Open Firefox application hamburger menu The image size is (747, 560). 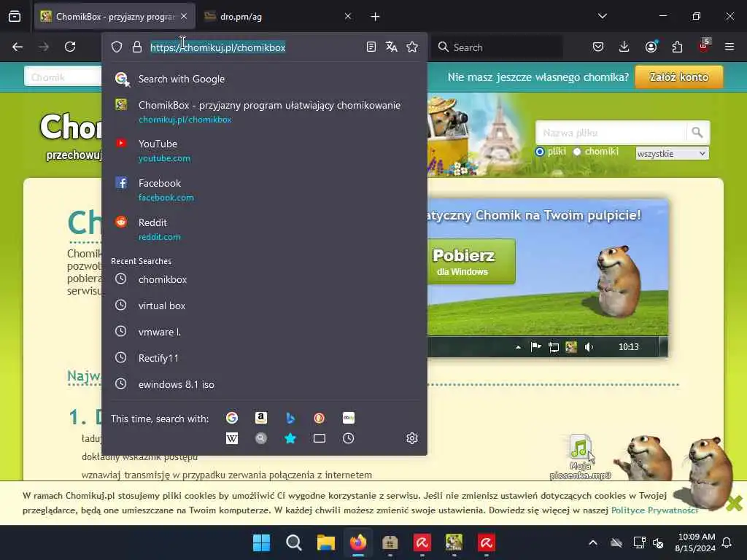click(729, 47)
